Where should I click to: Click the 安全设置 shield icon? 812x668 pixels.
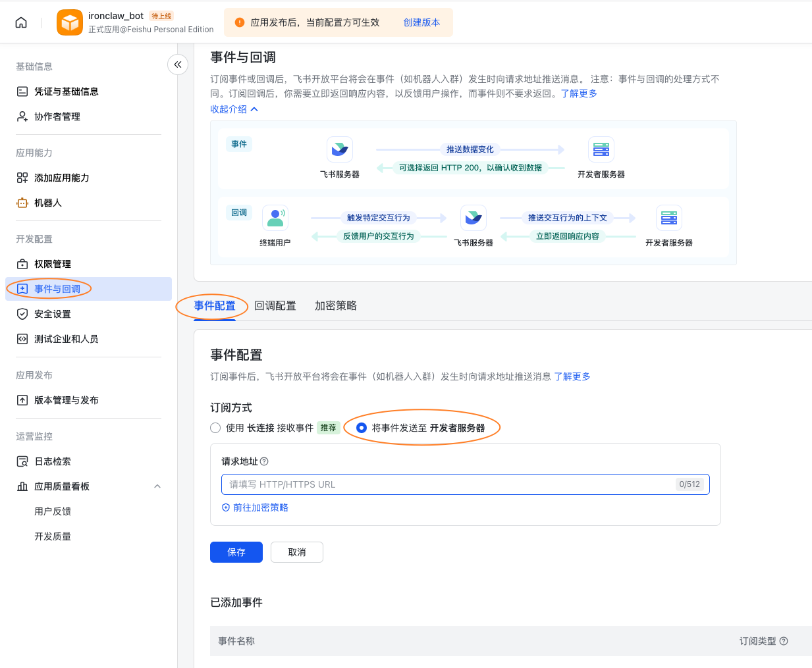click(22, 314)
